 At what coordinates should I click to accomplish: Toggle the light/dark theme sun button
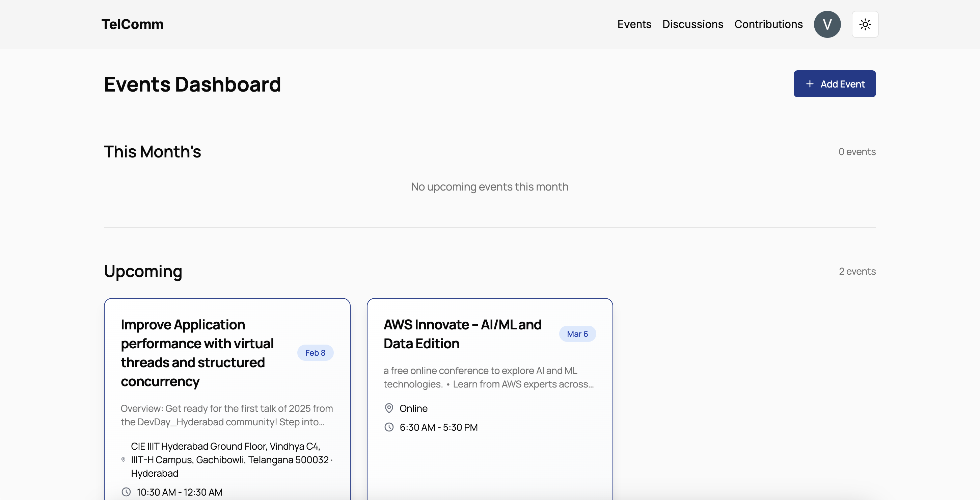click(x=865, y=24)
